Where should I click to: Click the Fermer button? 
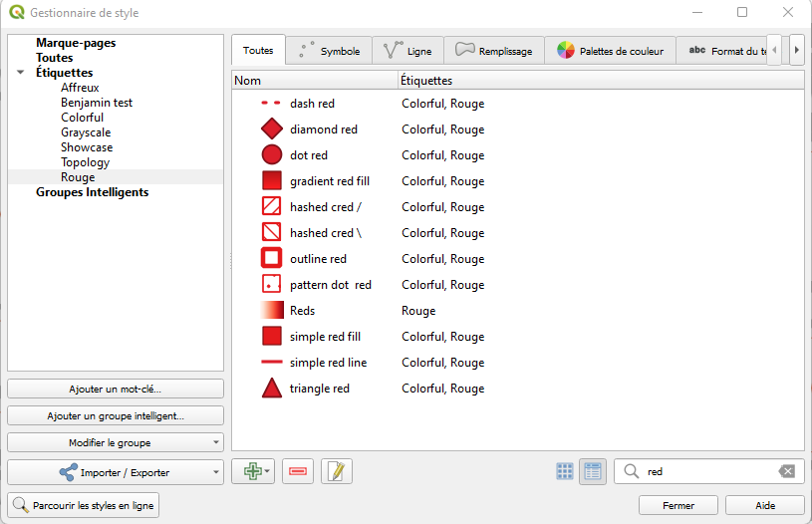[x=678, y=505]
